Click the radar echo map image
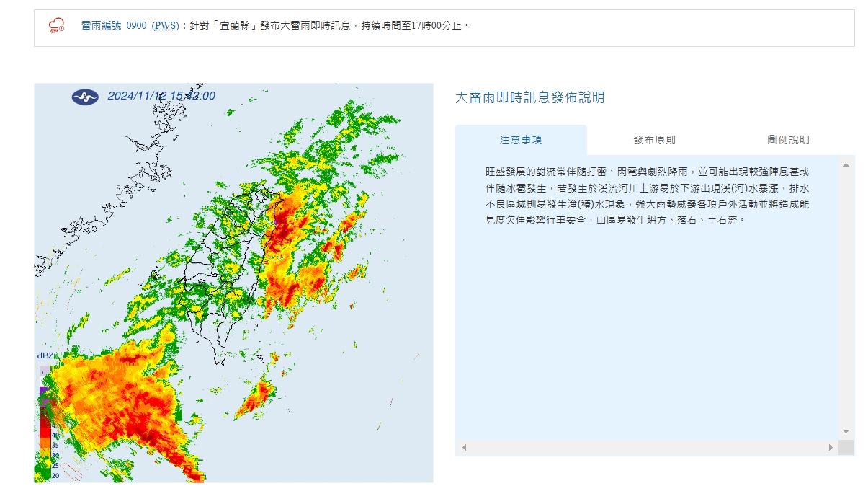Screen dimensions: 868x486 [233, 283]
